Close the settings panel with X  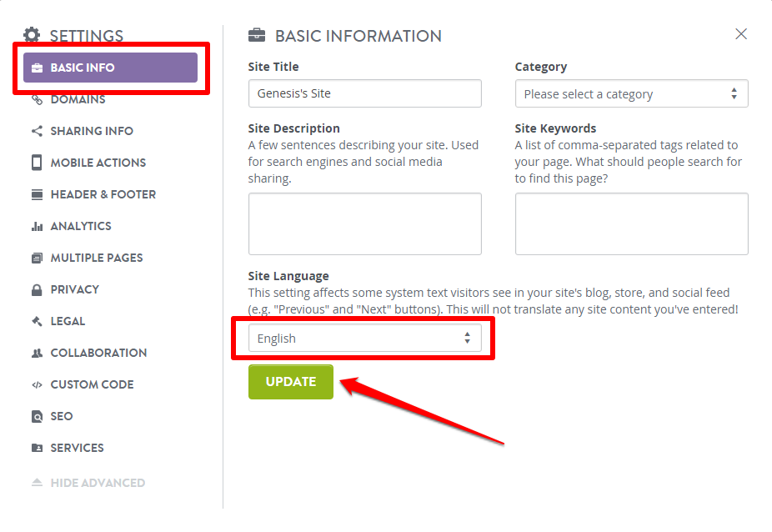[x=741, y=34]
